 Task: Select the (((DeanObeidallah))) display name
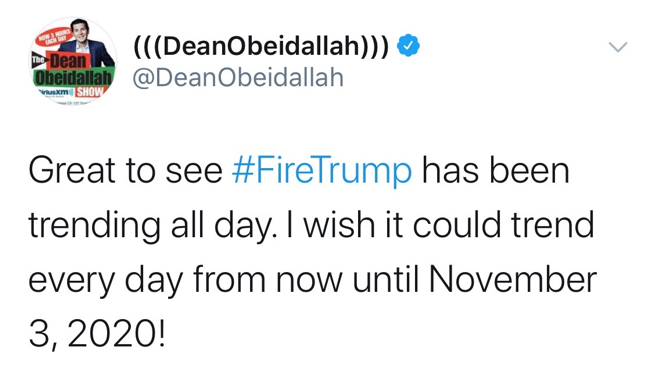pyautogui.click(x=261, y=45)
